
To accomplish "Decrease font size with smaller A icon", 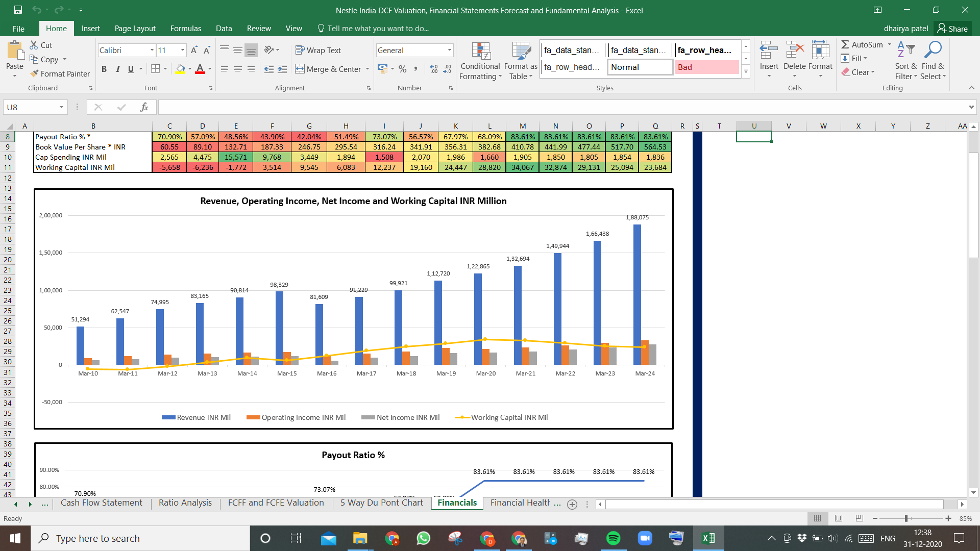I will (207, 50).
